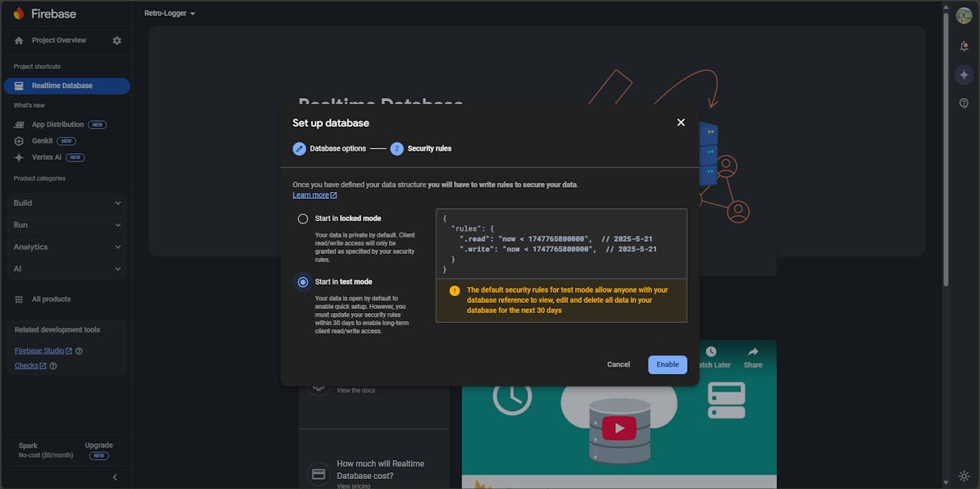Open Project Overview home icon
Screen dimensions: 980x489
[x=19, y=41]
